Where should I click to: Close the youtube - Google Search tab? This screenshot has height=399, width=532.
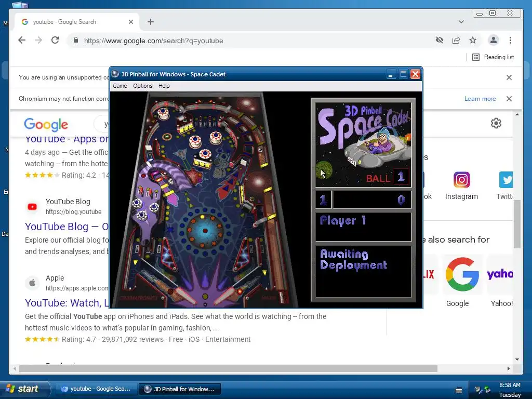(130, 22)
